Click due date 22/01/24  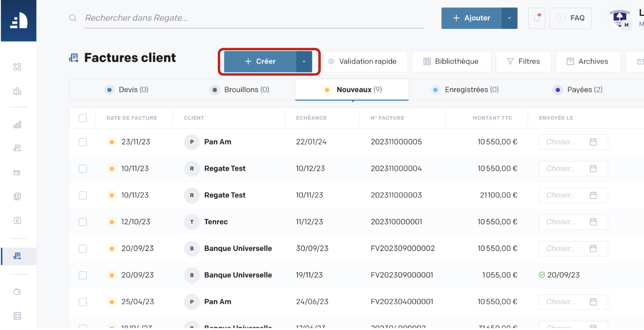tap(311, 142)
